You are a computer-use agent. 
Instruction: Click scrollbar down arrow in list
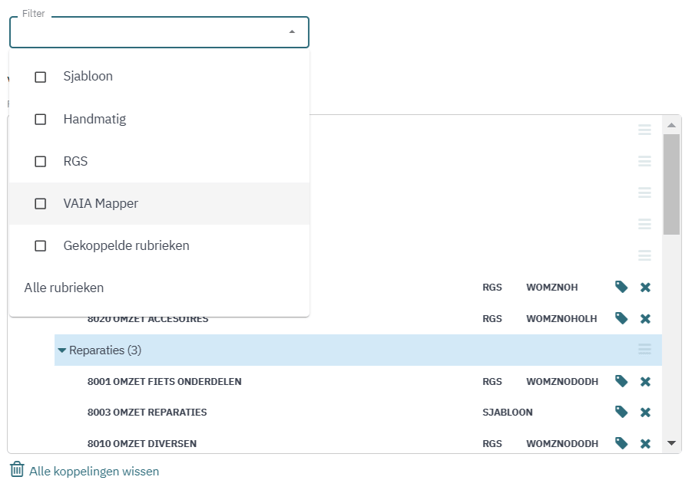click(x=672, y=443)
